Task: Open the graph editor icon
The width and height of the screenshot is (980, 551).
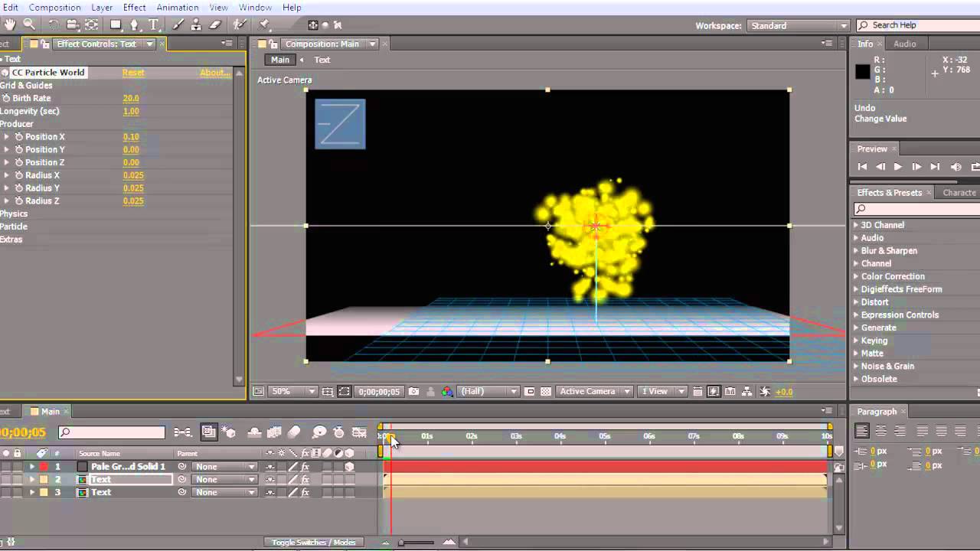Action: coord(358,432)
